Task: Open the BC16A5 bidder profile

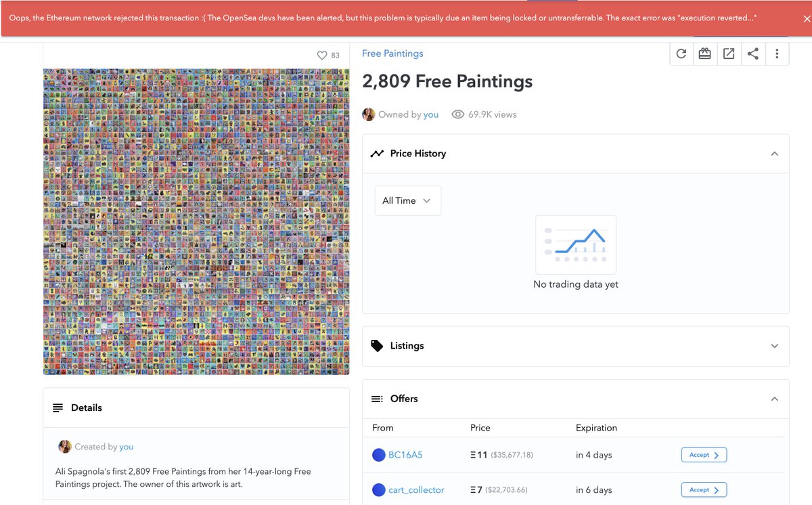Action: pyautogui.click(x=405, y=455)
